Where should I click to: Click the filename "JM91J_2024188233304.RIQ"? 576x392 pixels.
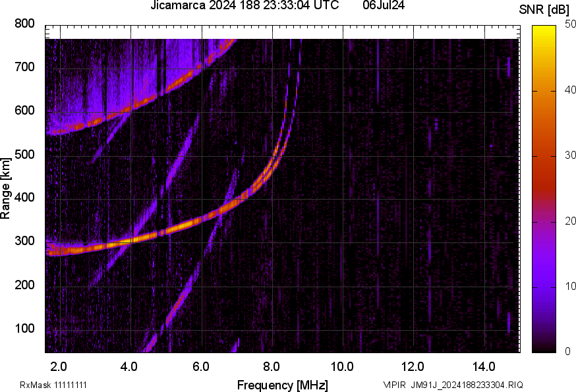pos(467,385)
